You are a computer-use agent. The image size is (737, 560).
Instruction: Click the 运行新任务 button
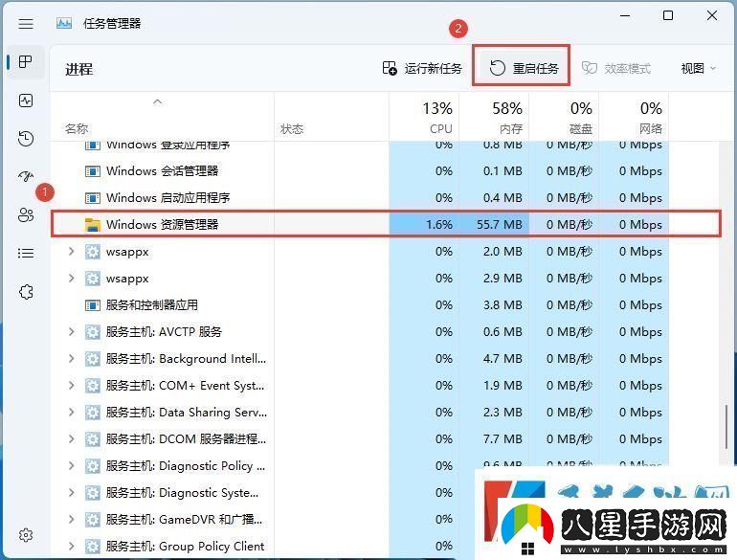point(422,68)
